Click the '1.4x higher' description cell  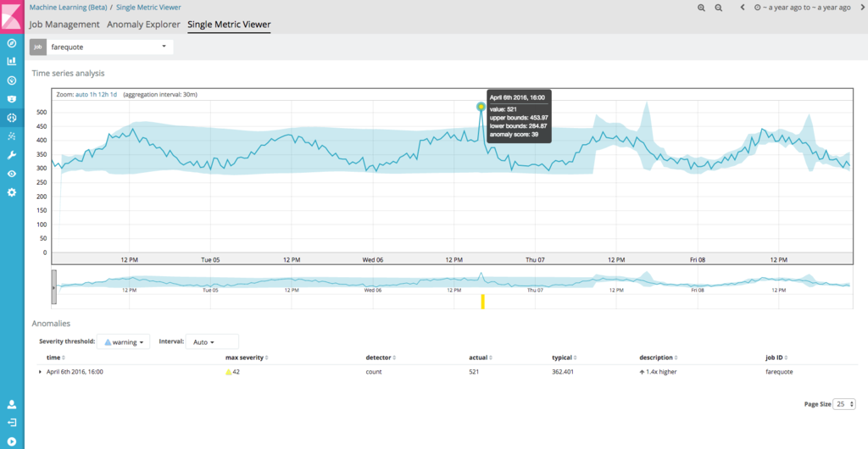[658, 372]
